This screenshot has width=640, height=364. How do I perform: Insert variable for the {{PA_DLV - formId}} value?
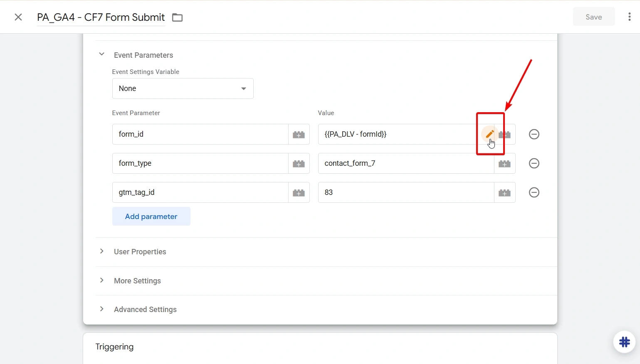coord(504,134)
